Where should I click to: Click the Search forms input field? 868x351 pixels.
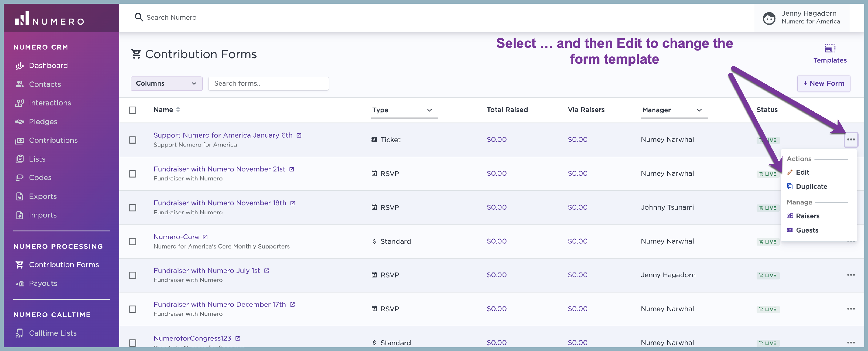click(x=268, y=84)
